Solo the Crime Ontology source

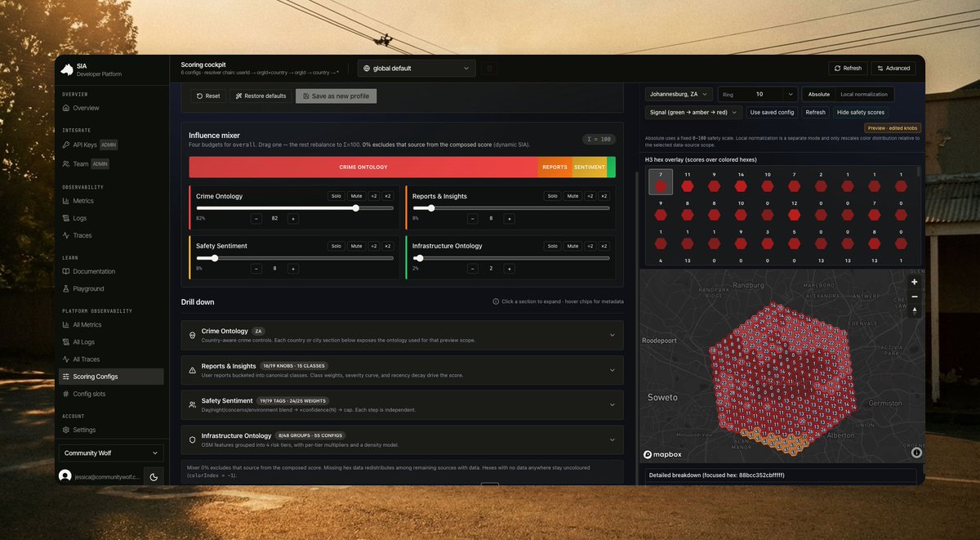(336, 196)
